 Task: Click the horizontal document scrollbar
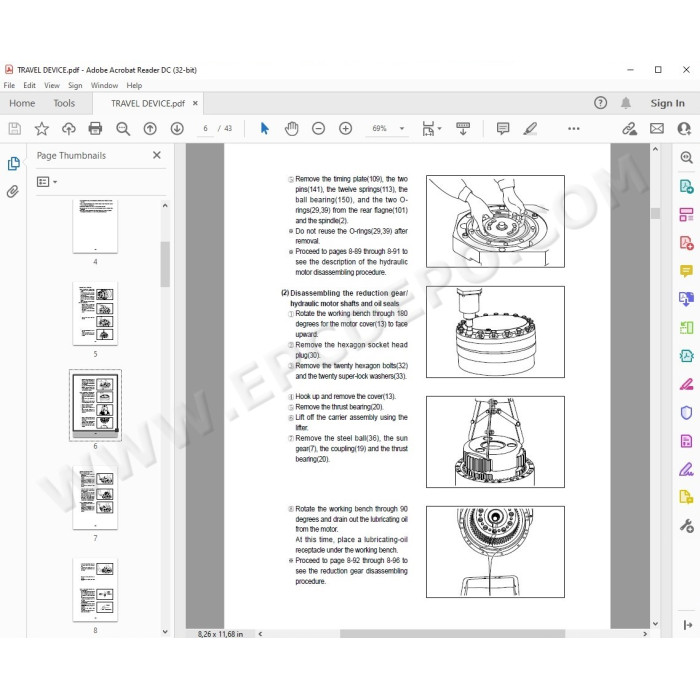click(x=452, y=634)
